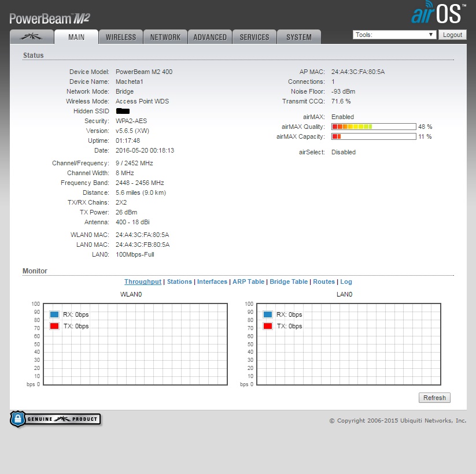
Task: Click the Distance value 5.6 miles (9.0 km)
Action: click(x=141, y=192)
